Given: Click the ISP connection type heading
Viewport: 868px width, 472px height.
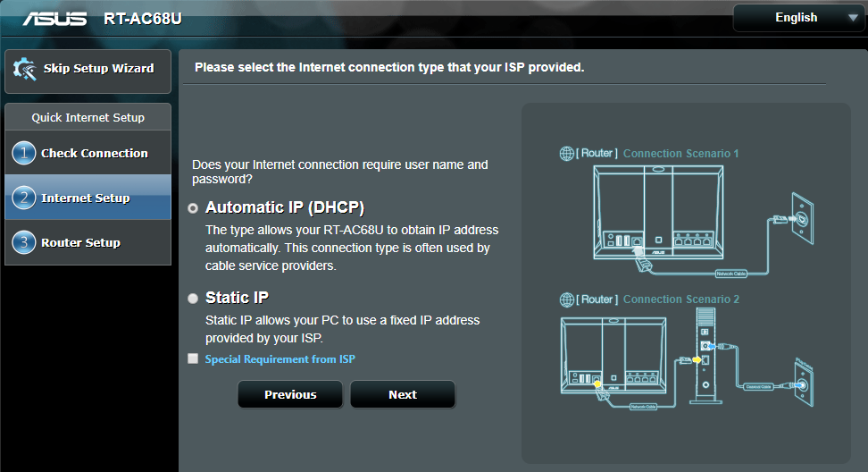Looking at the screenshot, I should click(x=389, y=68).
